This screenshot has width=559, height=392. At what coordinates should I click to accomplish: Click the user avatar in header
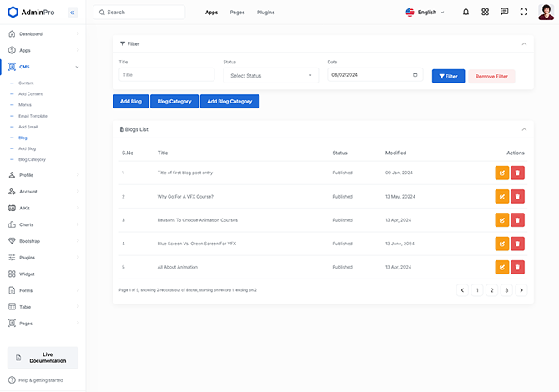click(546, 13)
